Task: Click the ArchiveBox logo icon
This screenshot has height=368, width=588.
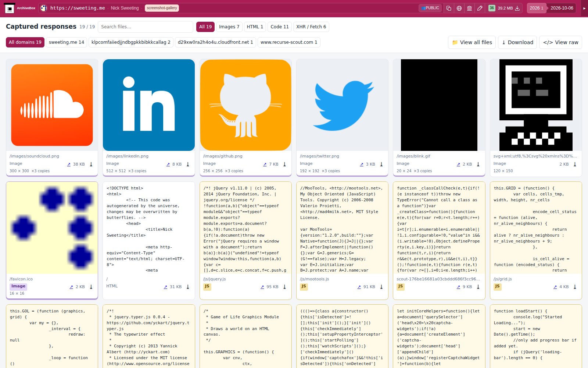Action: click(10, 8)
